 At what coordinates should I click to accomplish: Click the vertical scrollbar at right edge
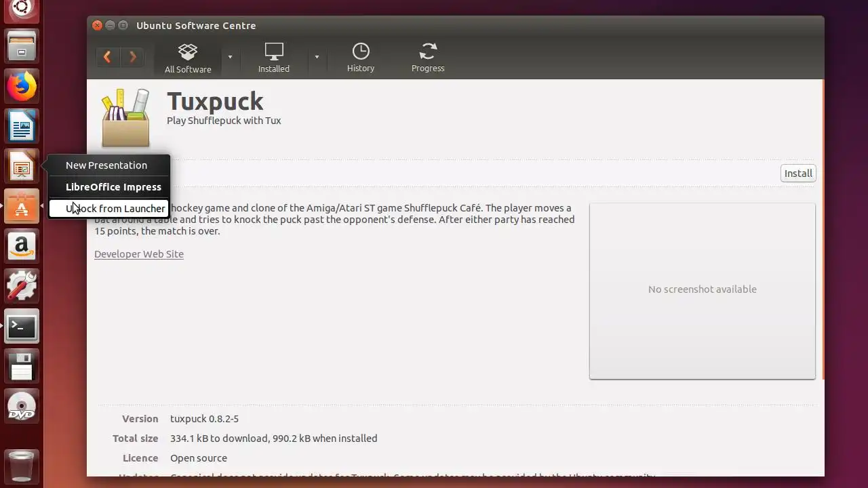tap(823, 230)
